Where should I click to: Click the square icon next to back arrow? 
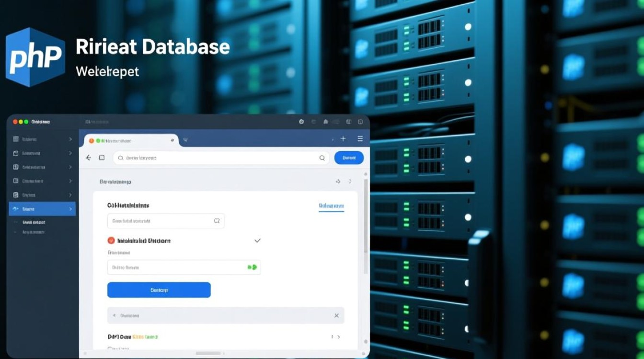point(102,157)
